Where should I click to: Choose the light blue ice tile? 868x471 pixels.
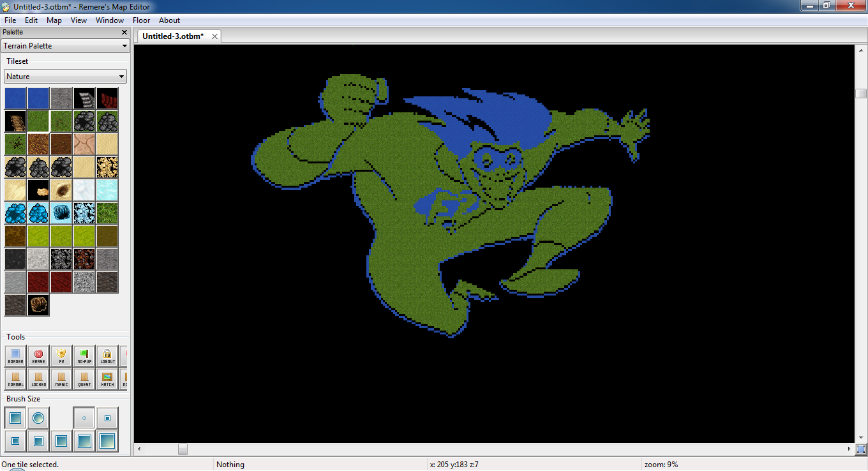point(107,190)
